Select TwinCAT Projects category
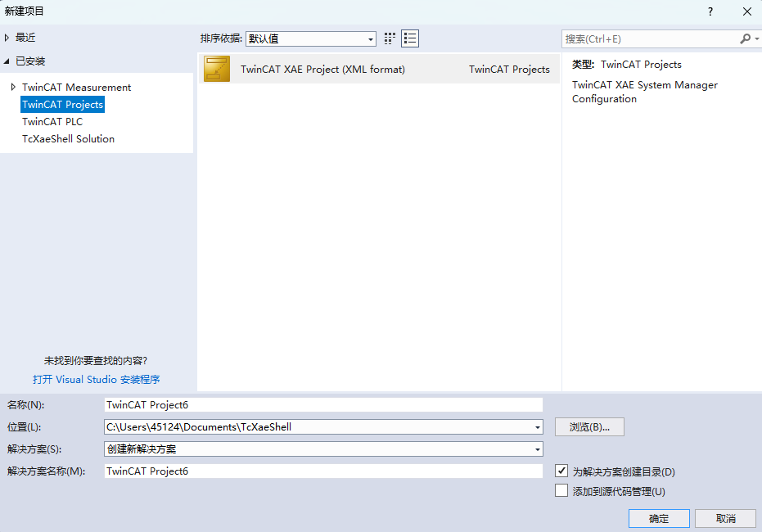Image resolution: width=762 pixels, height=532 pixels. (63, 105)
